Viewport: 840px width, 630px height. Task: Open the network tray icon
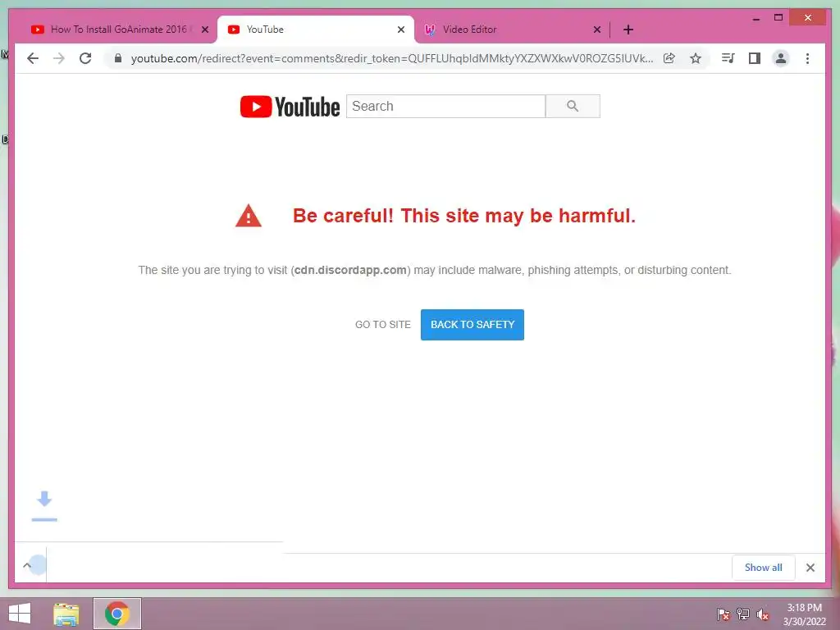(743, 614)
